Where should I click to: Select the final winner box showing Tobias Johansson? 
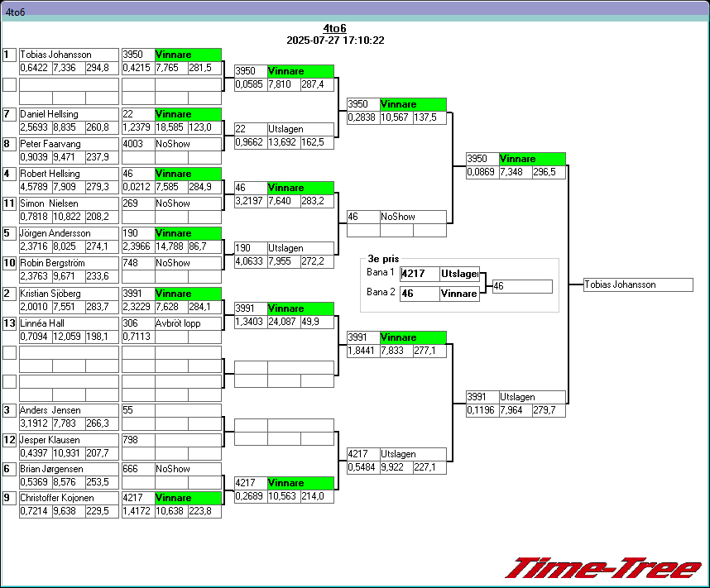(637, 284)
